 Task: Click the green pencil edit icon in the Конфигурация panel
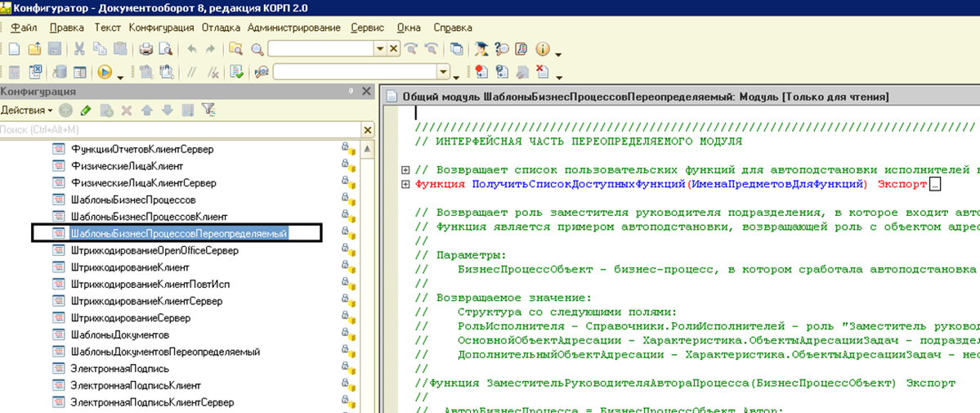pos(87,110)
